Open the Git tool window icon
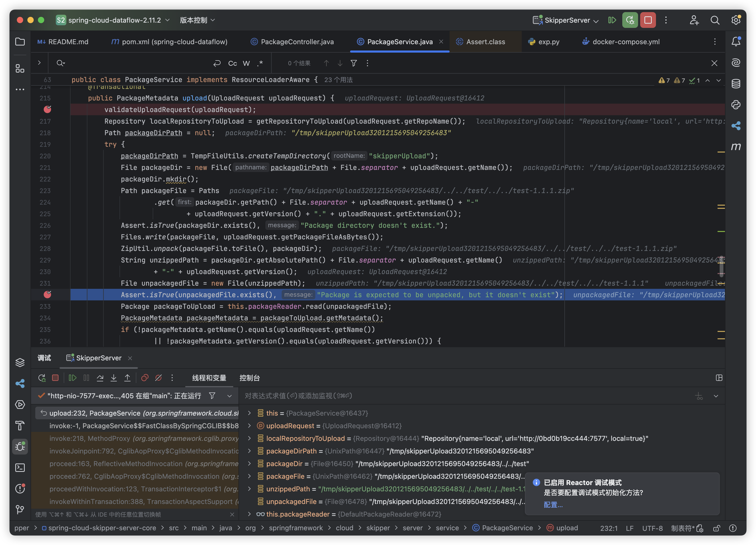The width and height of the screenshot is (756, 545). pyautogui.click(x=20, y=509)
